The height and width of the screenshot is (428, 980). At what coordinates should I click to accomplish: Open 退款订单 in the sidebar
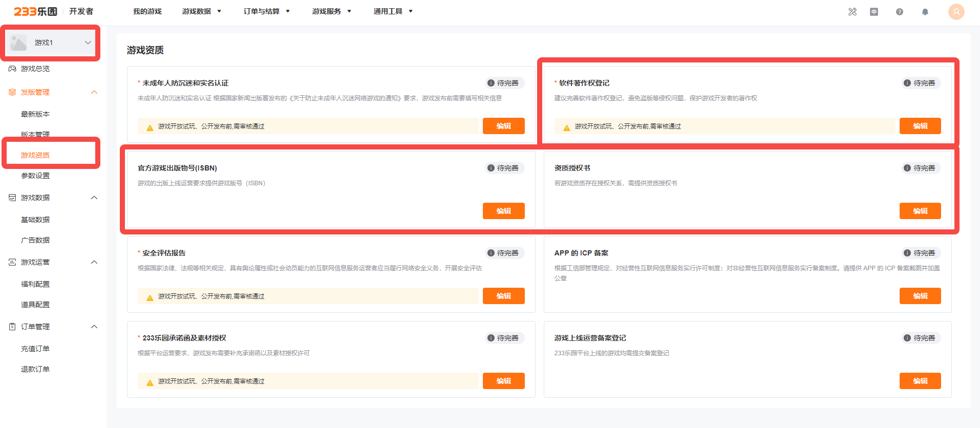click(35, 369)
